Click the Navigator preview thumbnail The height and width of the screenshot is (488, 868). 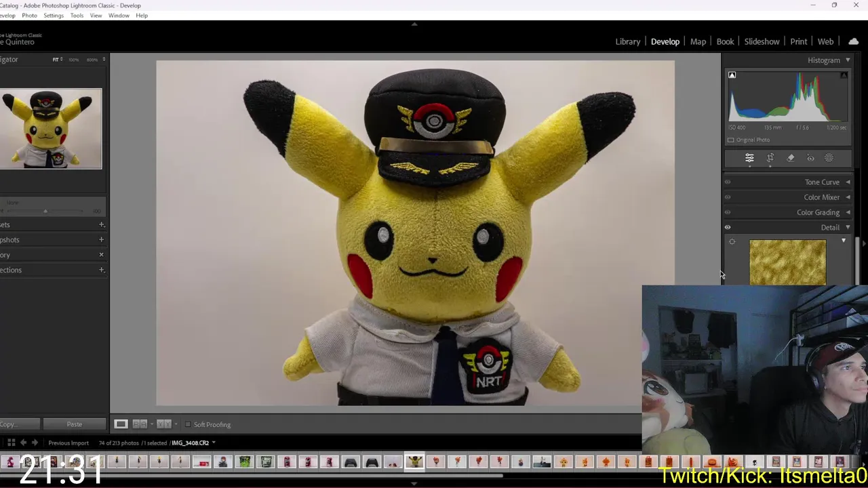pos(51,129)
